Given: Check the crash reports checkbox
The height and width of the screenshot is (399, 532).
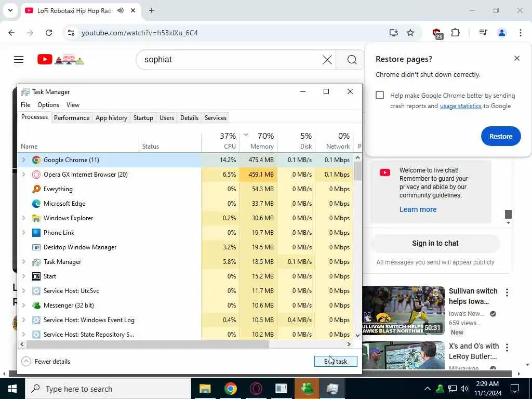Looking at the screenshot, I should click(380, 96).
